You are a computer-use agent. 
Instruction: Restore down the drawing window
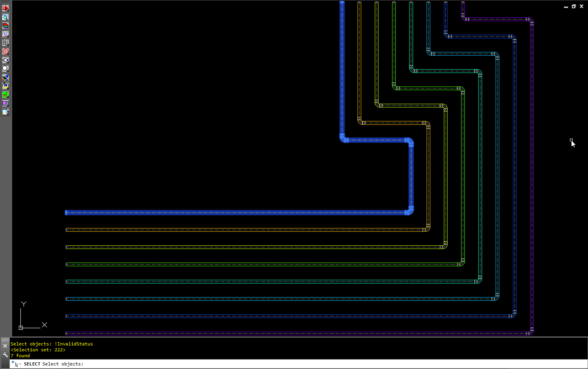pos(573,6)
